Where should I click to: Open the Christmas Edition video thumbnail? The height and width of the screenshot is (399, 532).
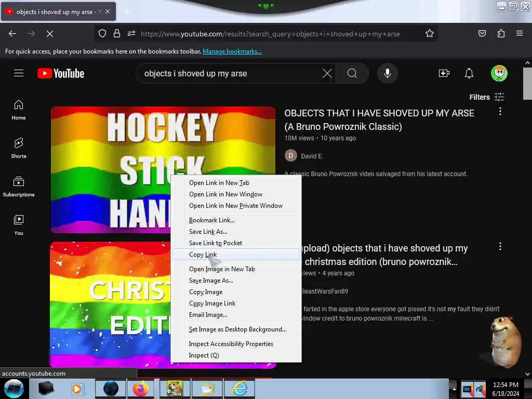[111, 304]
